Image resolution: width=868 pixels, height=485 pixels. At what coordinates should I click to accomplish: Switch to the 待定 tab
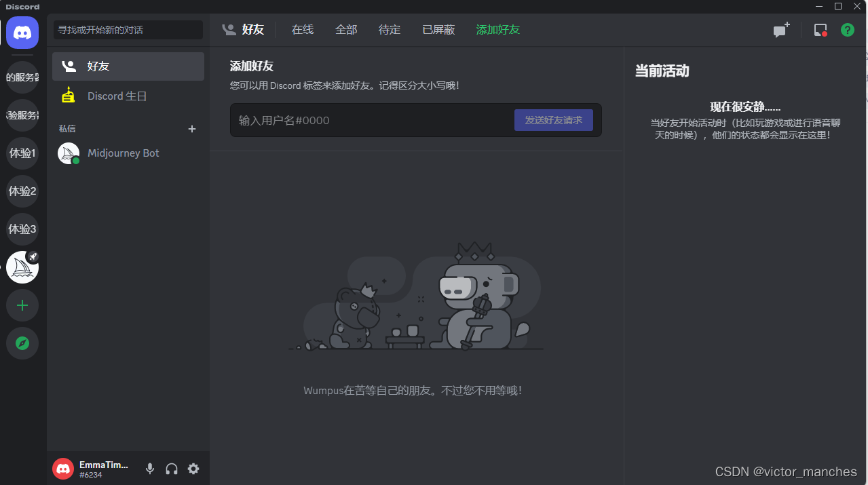coord(390,30)
